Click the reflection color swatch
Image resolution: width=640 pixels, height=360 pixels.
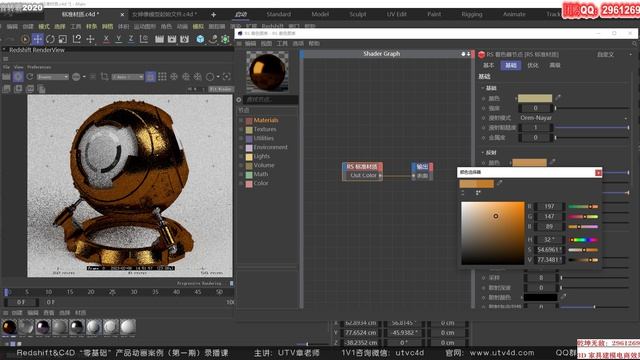(x=529, y=162)
